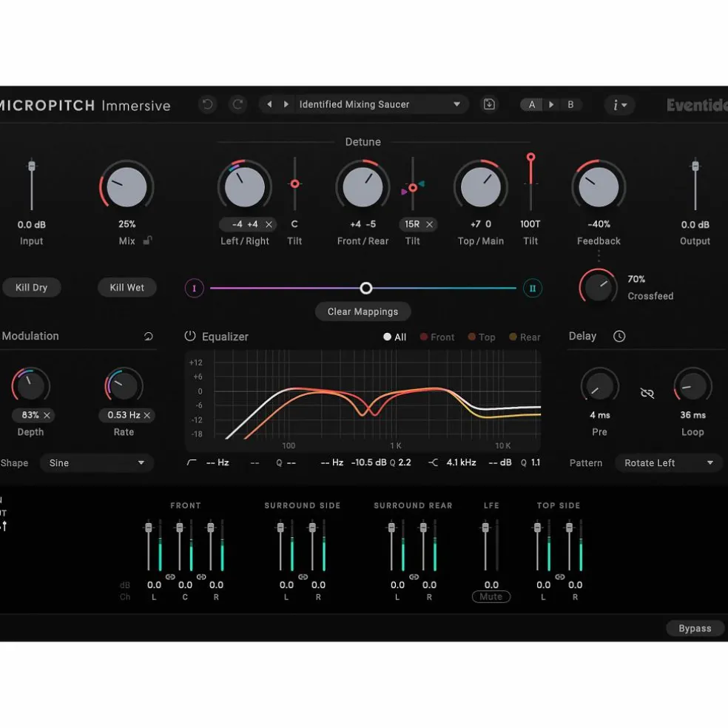The width and height of the screenshot is (728, 728).
Task: Select morph state I button
Action: [194, 289]
